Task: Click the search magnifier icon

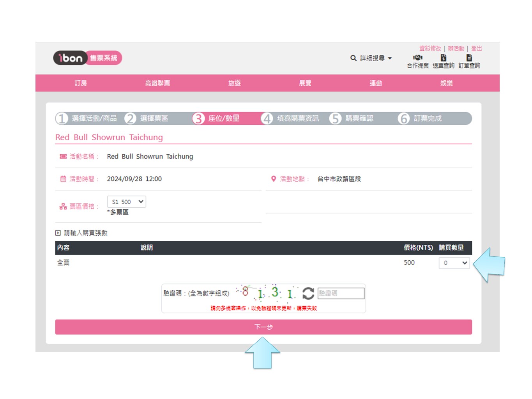Action: point(353,58)
